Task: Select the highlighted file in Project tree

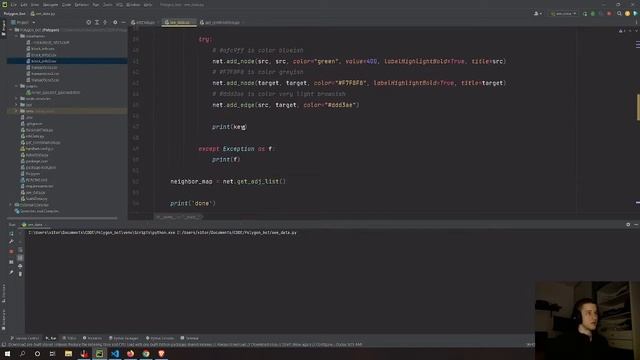Action: click(x=67, y=61)
